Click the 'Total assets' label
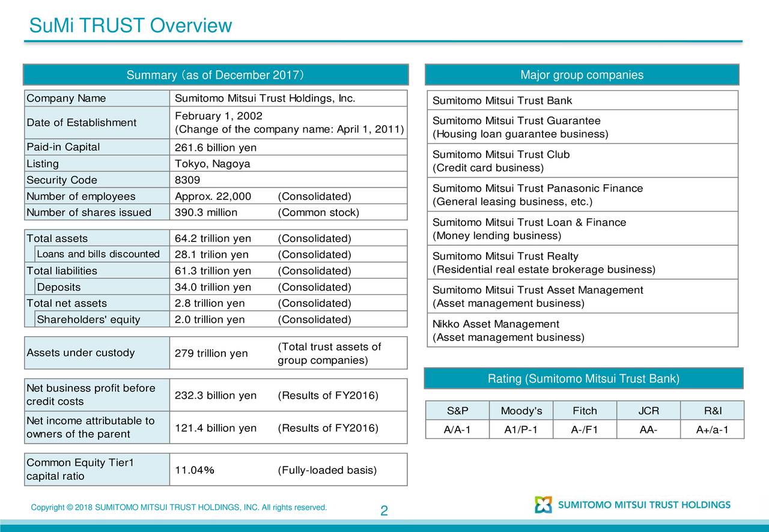The height and width of the screenshot is (532, 769). 57,238
